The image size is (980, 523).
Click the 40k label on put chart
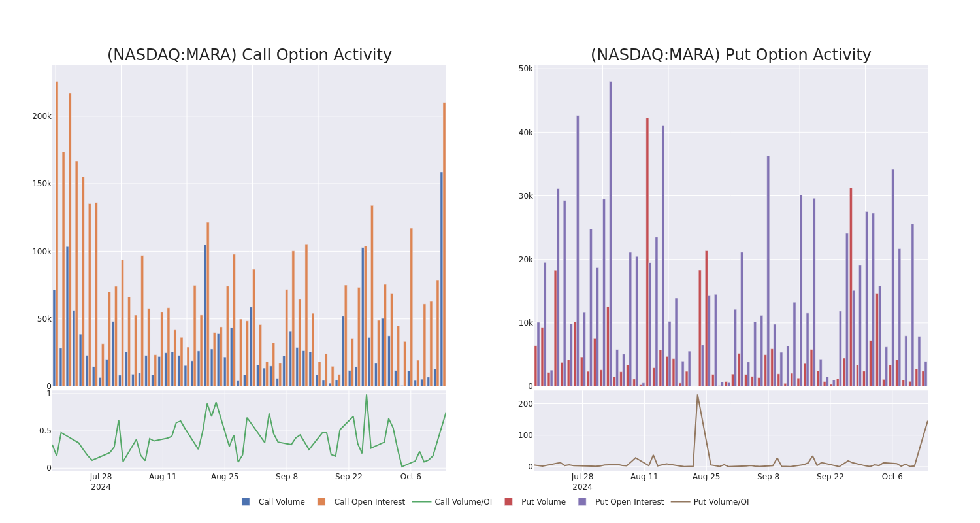[x=526, y=132]
